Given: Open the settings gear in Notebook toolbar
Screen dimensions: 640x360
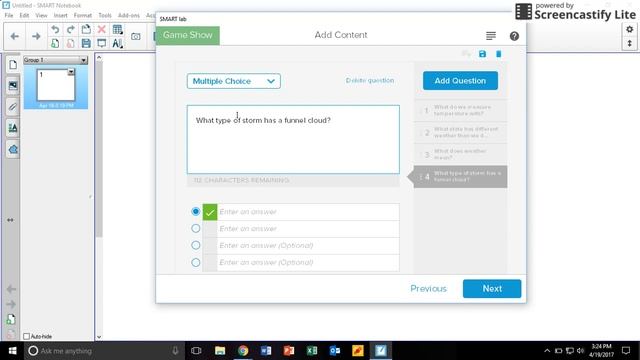Looking at the screenshot, I should (x=629, y=29).
